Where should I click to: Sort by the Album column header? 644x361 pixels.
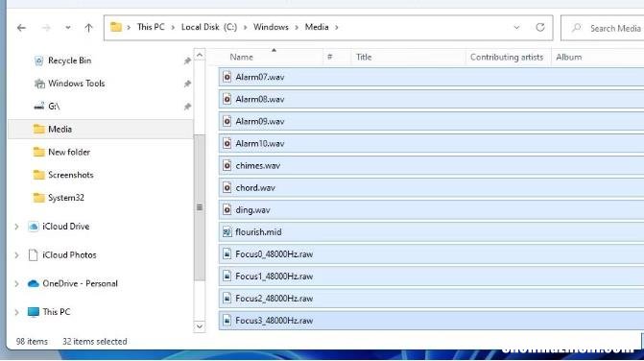pyautogui.click(x=569, y=57)
